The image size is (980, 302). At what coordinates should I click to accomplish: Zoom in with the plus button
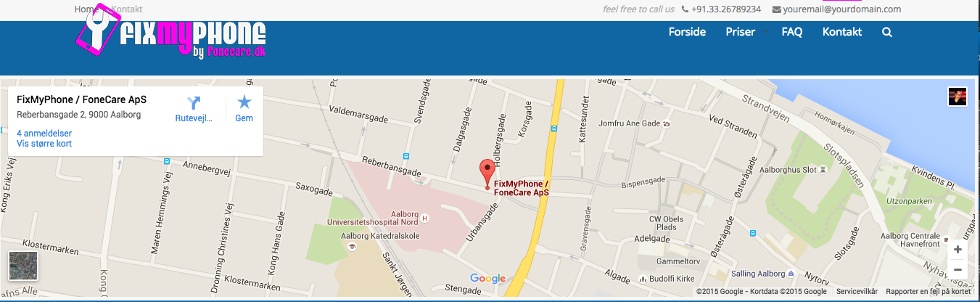coord(958,249)
